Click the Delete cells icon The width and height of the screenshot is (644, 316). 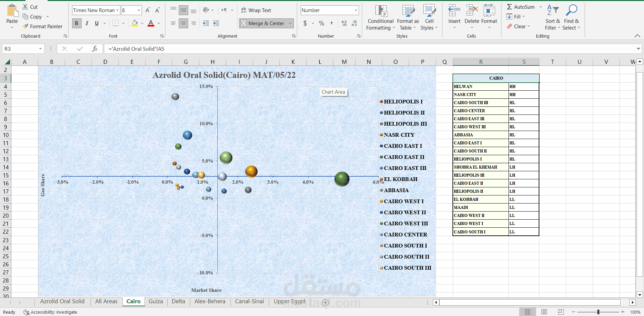tap(472, 11)
